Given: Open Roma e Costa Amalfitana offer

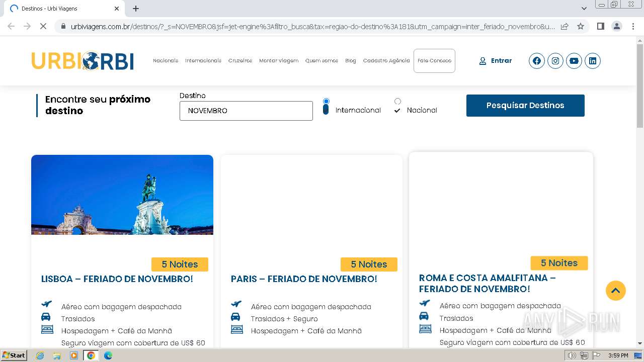Looking at the screenshot, I should click(488, 284).
